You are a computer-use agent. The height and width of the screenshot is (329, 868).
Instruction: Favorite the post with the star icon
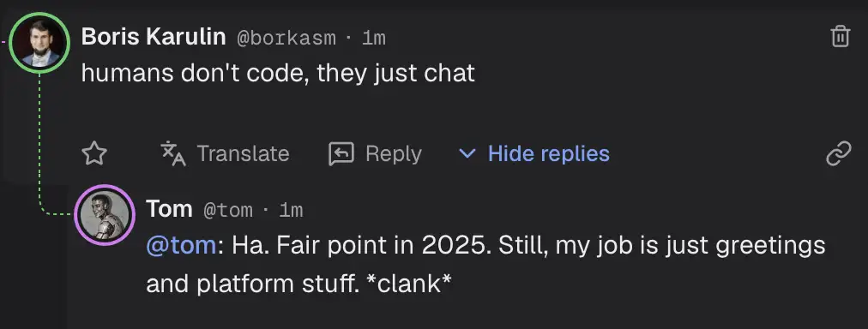[x=94, y=153]
